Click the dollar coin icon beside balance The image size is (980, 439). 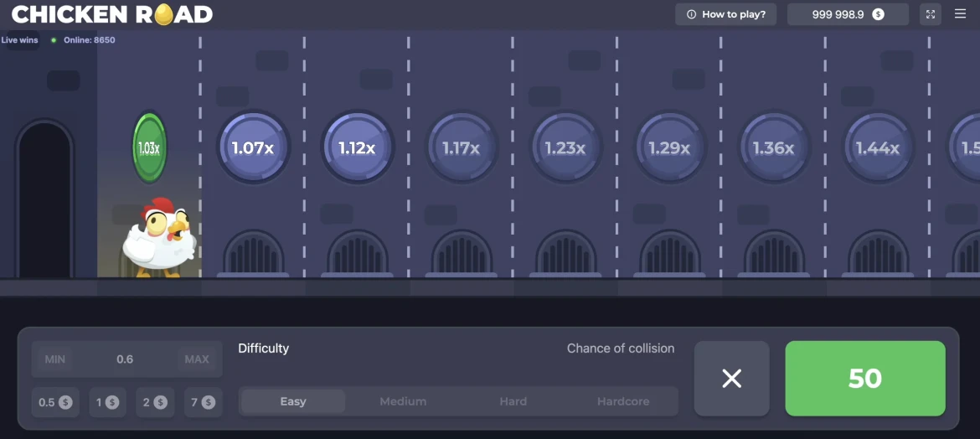click(x=878, y=14)
